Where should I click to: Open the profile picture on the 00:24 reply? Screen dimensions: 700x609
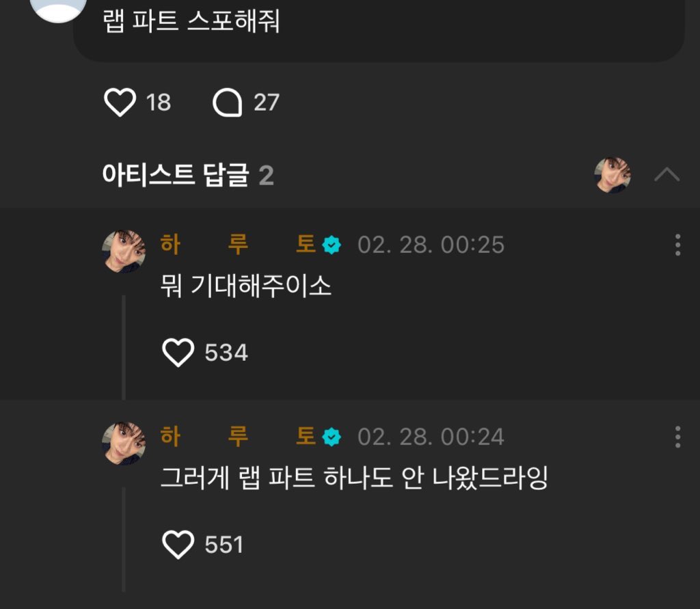(124, 443)
